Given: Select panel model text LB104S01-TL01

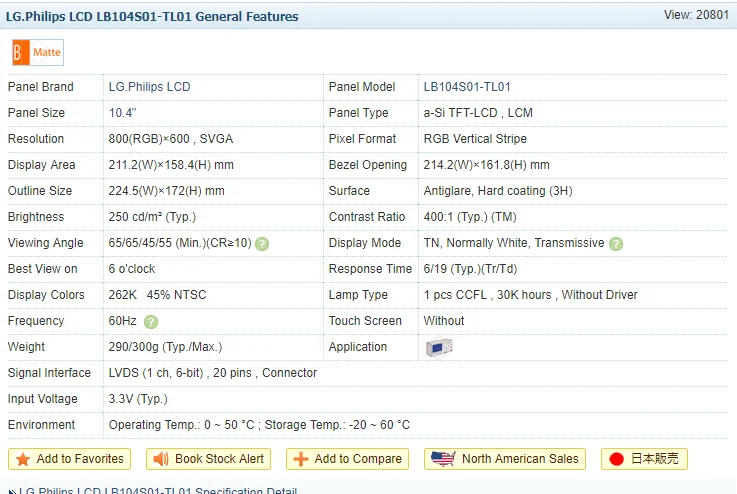Looking at the screenshot, I should click(467, 87).
